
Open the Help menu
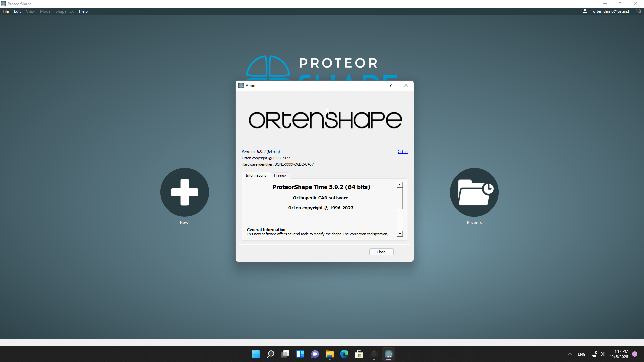[x=83, y=11]
